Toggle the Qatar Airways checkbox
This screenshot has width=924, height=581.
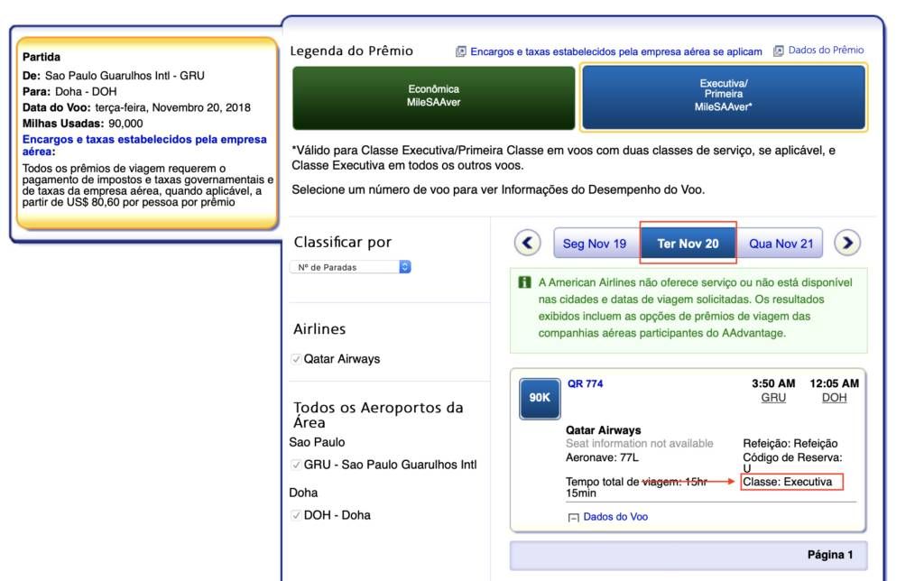tap(296, 359)
